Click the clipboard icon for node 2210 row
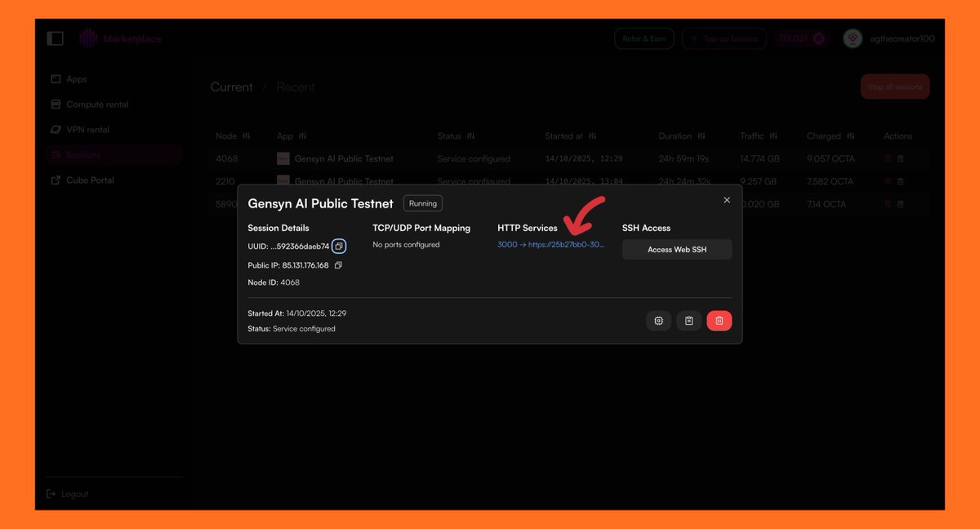This screenshot has height=529, width=980. [x=901, y=181]
